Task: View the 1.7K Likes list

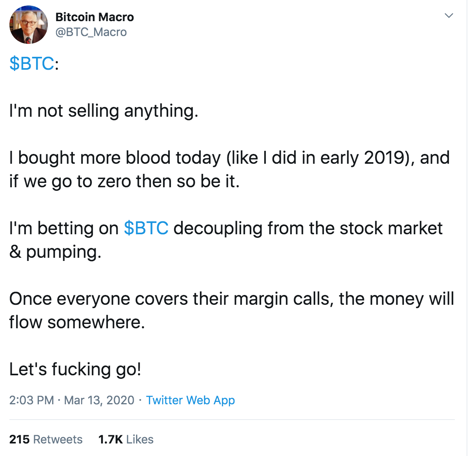Action: pos(126,439)
